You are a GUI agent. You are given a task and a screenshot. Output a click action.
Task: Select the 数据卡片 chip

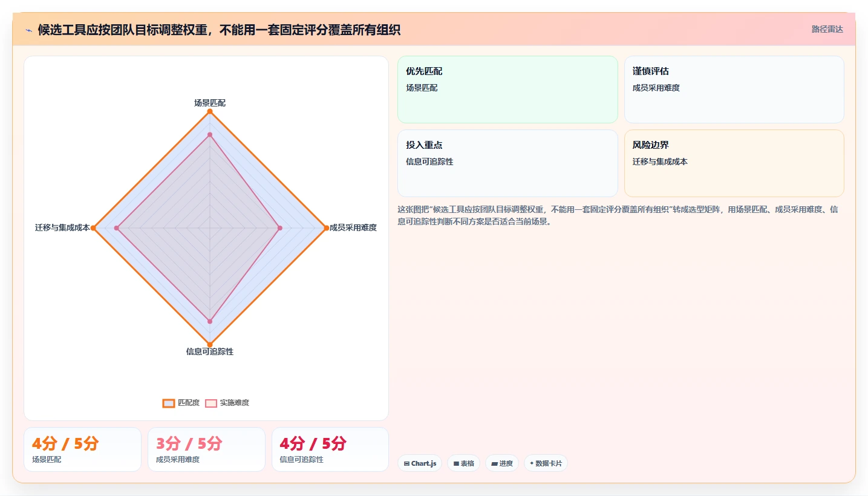point(546,463)
